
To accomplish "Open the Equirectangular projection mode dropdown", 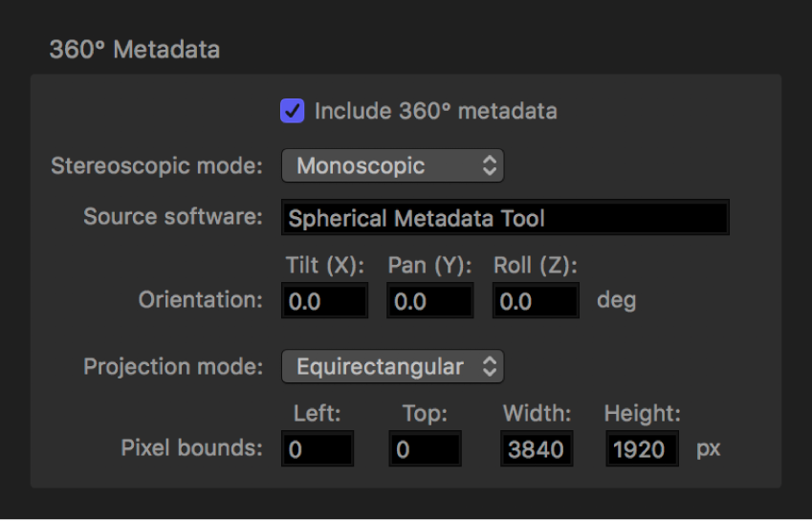I will (x=392, y=366).
